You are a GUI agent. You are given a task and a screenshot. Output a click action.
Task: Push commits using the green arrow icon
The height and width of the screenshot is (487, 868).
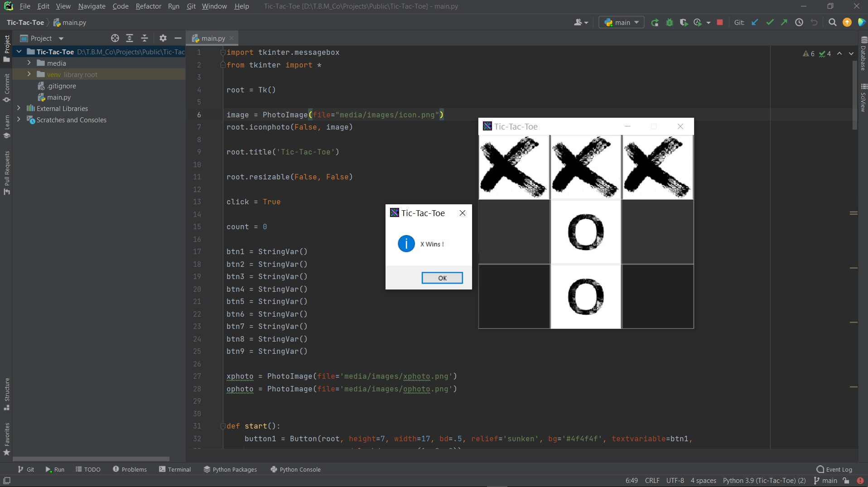point(784,22)
